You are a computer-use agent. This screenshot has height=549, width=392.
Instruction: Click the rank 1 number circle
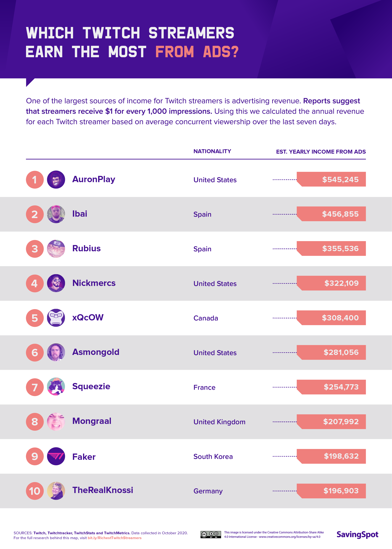click(35, 179)
